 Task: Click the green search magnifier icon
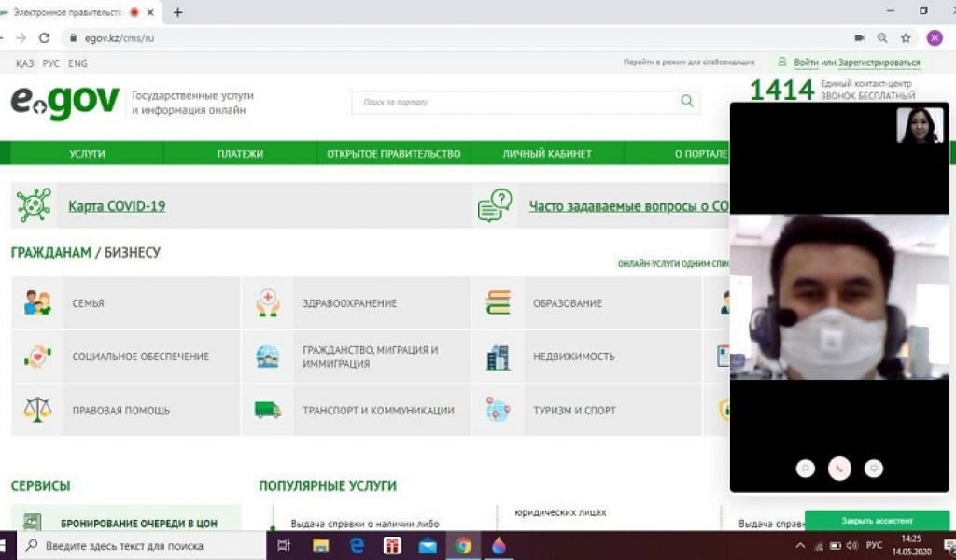coord(686,101)
